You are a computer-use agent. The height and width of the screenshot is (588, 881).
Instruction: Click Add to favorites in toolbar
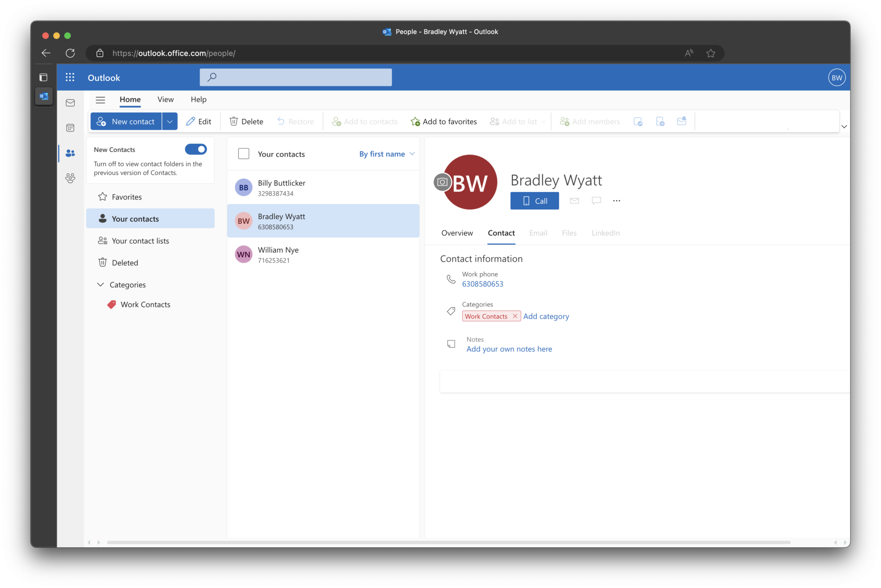pyautogui.click(x=444, y=122)
